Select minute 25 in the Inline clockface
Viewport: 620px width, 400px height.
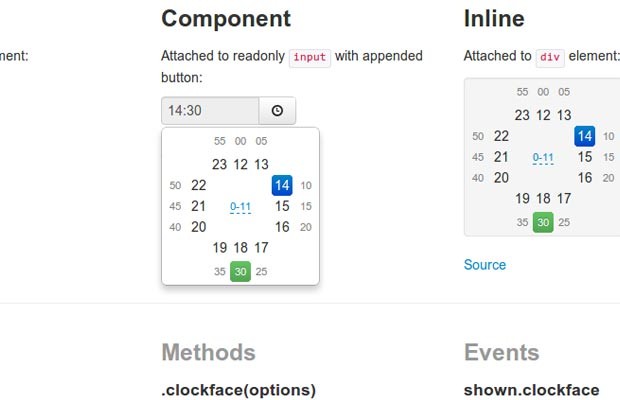(x=564, y=222)
